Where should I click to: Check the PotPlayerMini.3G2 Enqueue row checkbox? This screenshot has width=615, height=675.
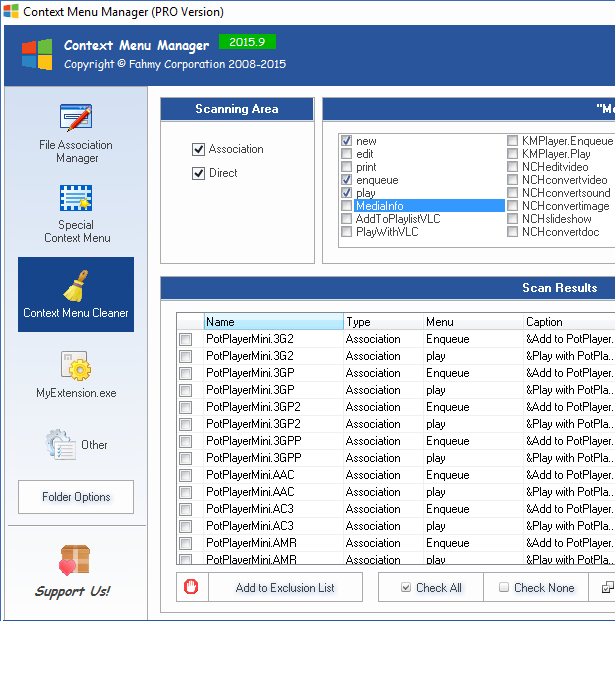pos(186,339)
